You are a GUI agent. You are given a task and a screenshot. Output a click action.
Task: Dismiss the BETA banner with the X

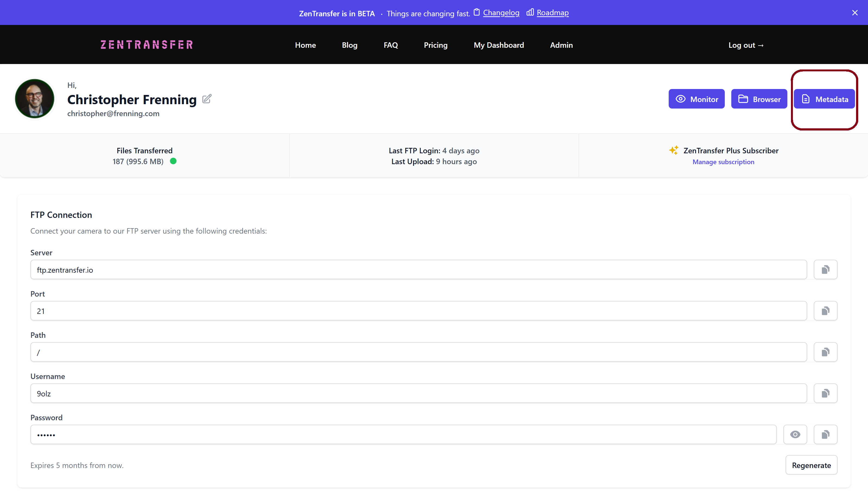point(854,13)
